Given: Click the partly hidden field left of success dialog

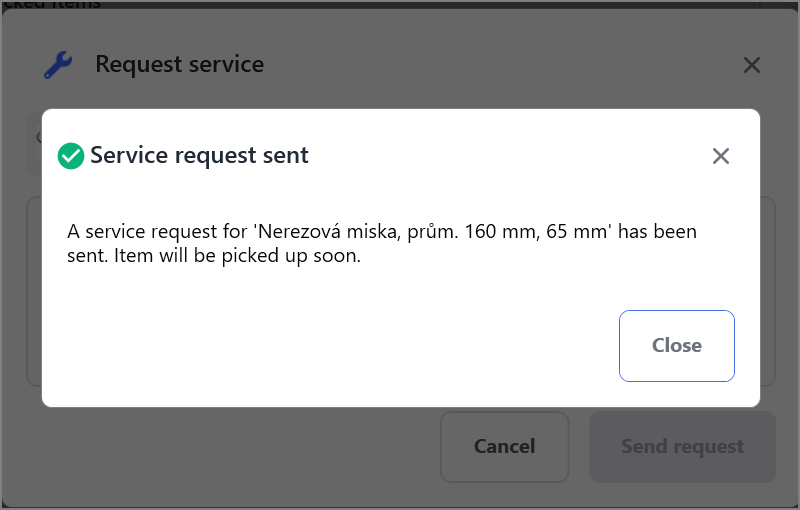Looking at the screenshot, I should point(34,143).
